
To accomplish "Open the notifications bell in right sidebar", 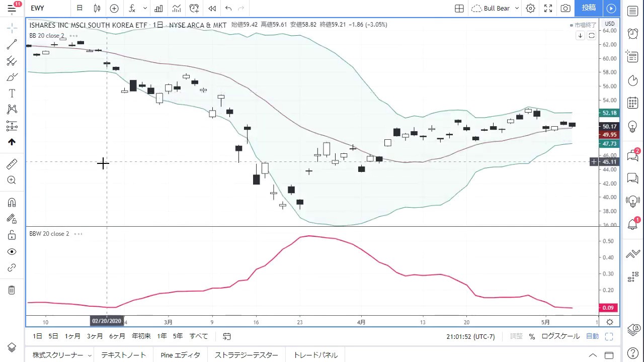I will [633, 224].
